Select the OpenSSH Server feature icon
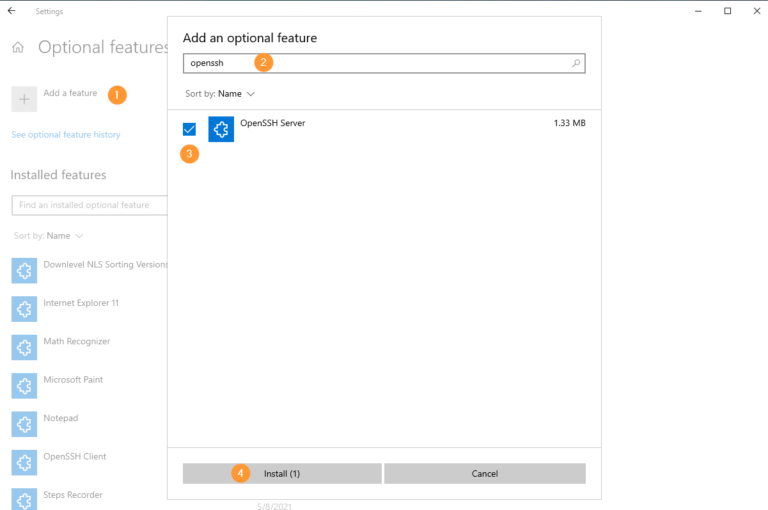This screenshot has height=510, width=768. click(x=221, y=129)
